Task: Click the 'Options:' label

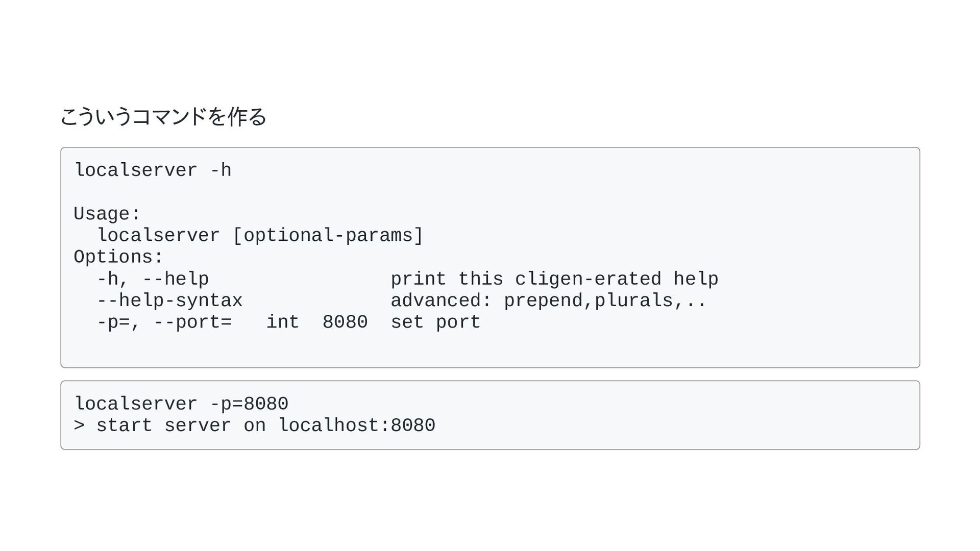Action: pos(118,257)
